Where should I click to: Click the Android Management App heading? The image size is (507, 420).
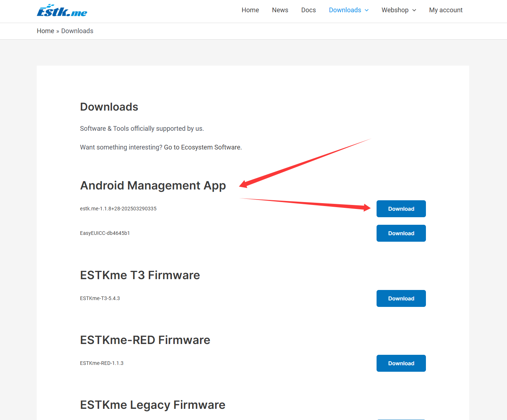(153, 186)
